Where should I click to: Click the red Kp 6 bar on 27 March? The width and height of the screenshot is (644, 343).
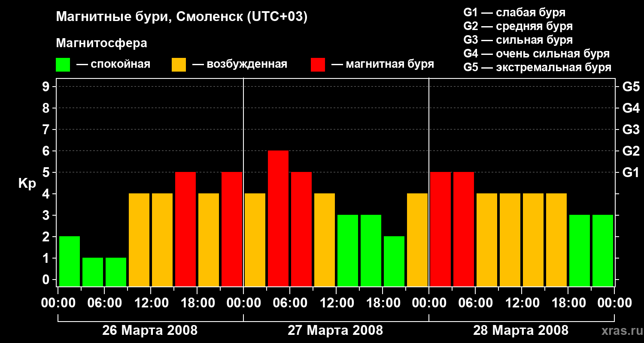tap(278, 219)
